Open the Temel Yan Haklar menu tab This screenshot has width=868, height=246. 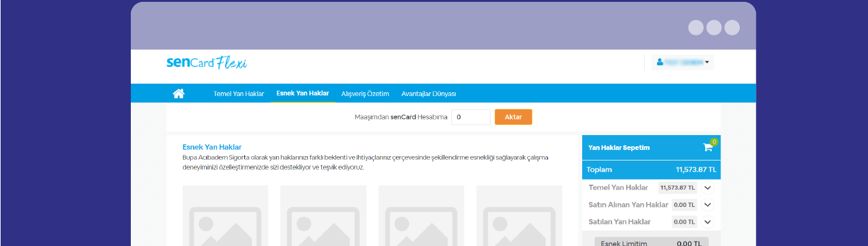(x=239, y=94)
